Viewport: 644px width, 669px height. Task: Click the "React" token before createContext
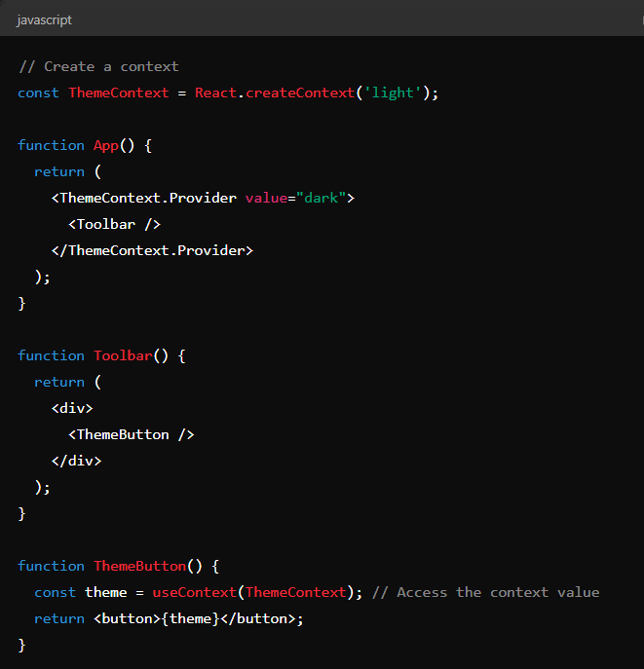[x=215, y=93]
